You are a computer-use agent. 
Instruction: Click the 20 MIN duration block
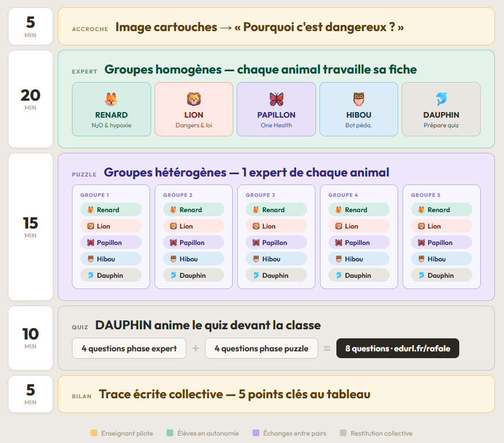(30, 99)
